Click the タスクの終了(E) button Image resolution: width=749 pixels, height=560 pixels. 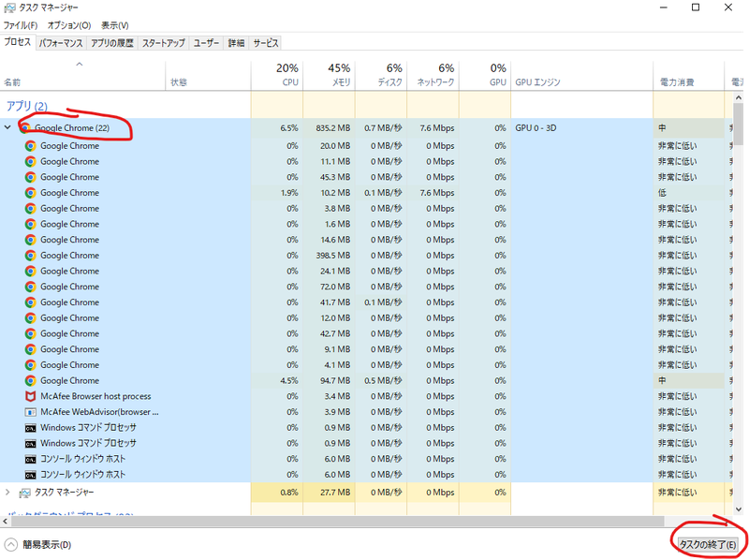709,545
